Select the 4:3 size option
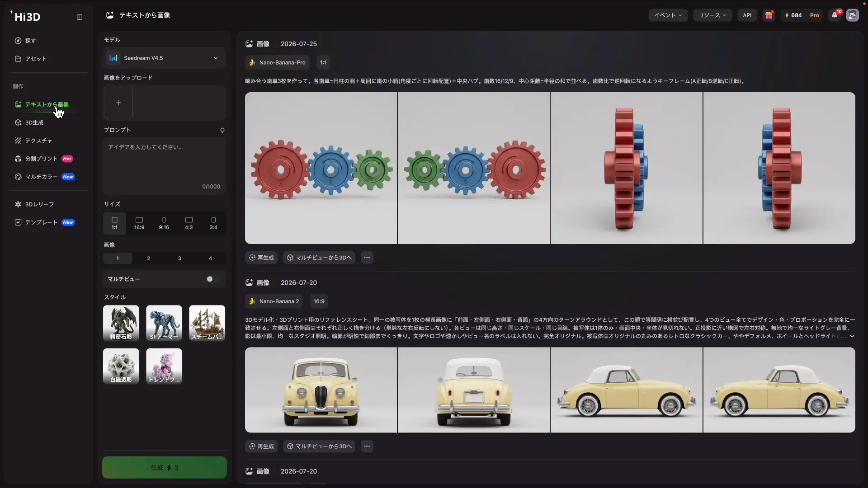Viewport: 868px width, 488px height. tap(189, 223)
